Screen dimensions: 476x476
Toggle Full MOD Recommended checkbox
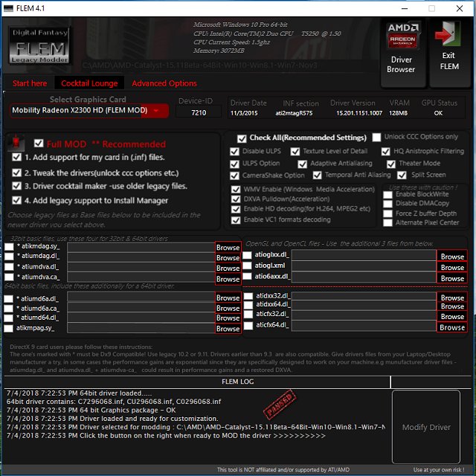click(x=39, y=143)
